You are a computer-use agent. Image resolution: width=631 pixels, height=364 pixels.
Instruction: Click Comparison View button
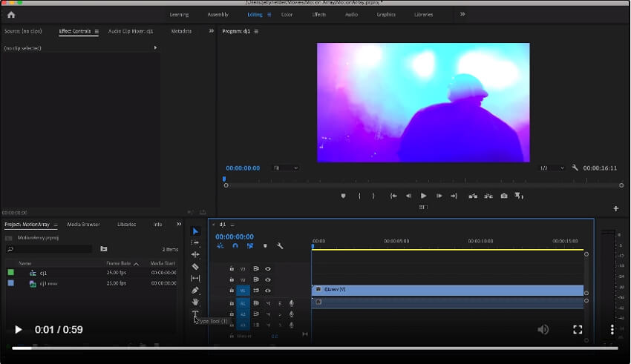tap(519, 196)
